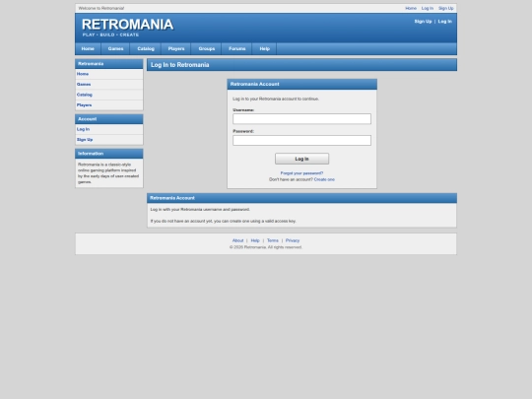Open the Forgot your password link
The height and width of the screenshot is (399, 532).
pos(301,173)
